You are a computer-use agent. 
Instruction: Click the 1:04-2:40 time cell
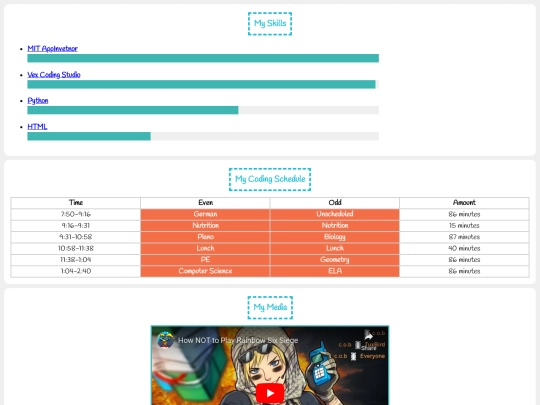76,271
